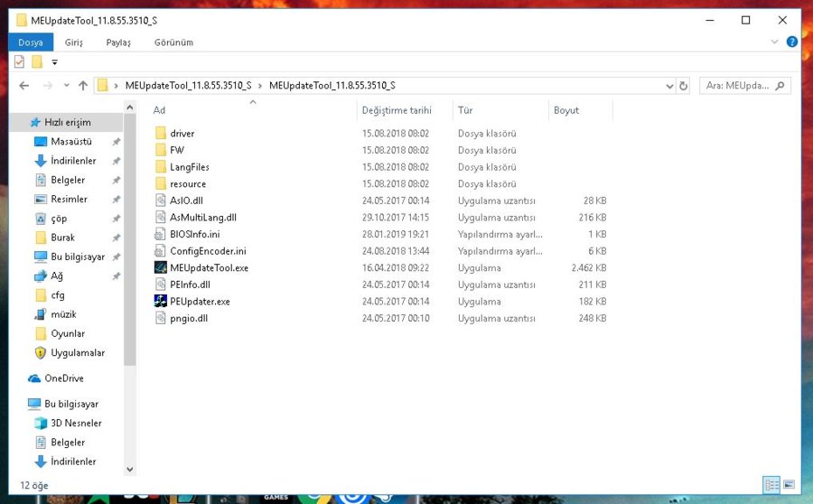Open the Ağ network shortcut
This screenshot has height=504, width=813.
(57, 275)
